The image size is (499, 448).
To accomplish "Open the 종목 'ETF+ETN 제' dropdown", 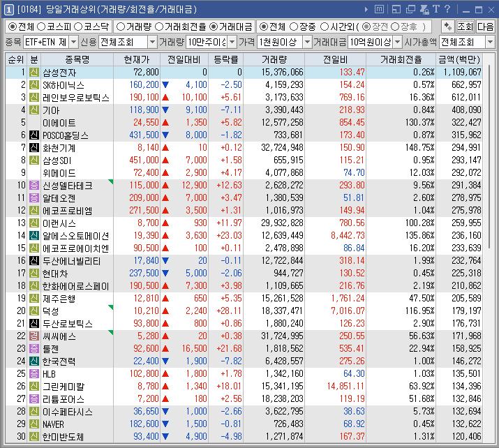I will [73, 42].
